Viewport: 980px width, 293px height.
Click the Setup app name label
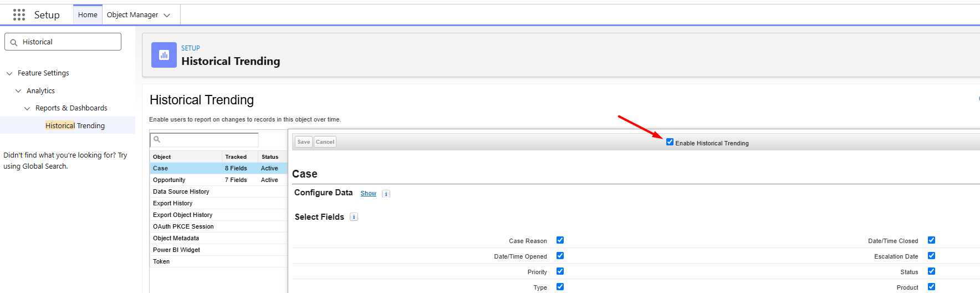point(47,15)
